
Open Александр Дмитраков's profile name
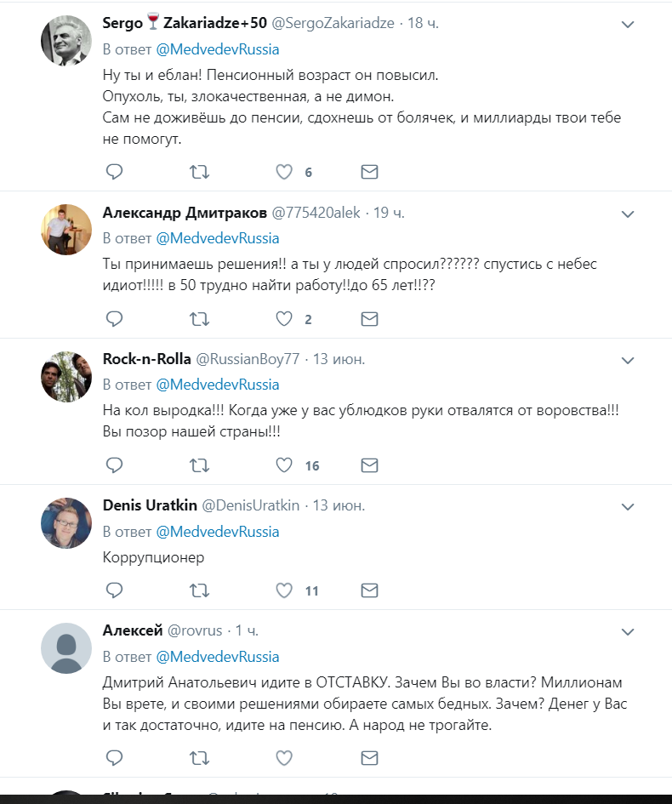pos(184,213)
